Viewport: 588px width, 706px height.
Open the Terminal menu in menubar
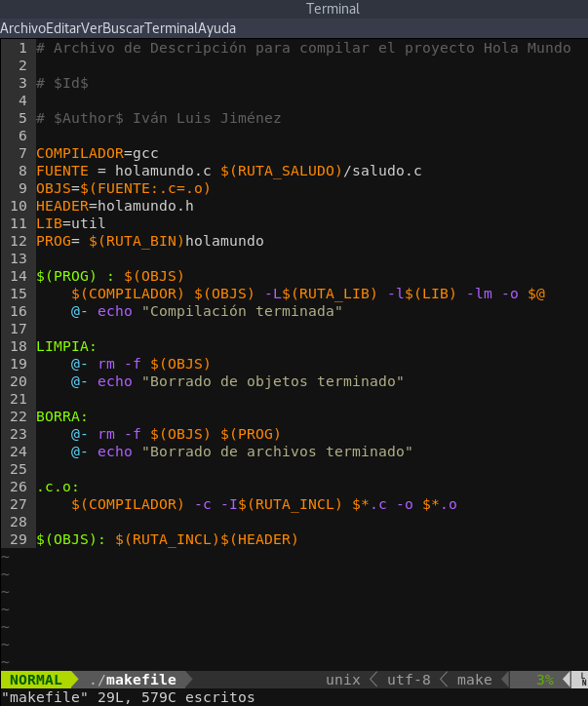pos(172,28)
